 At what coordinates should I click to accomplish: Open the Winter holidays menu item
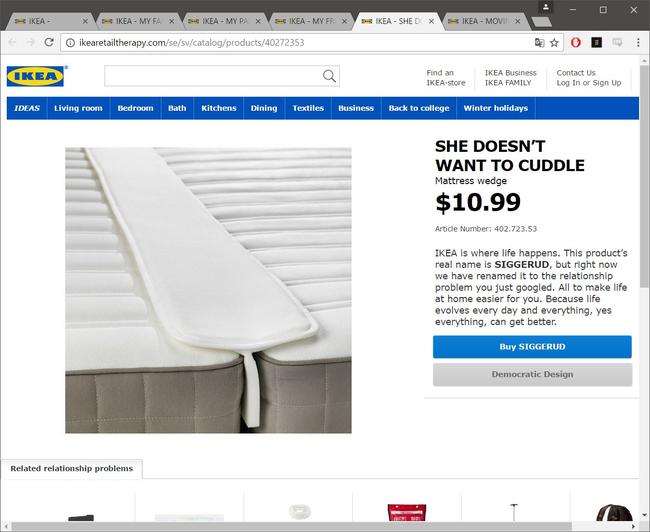point(495,108)
